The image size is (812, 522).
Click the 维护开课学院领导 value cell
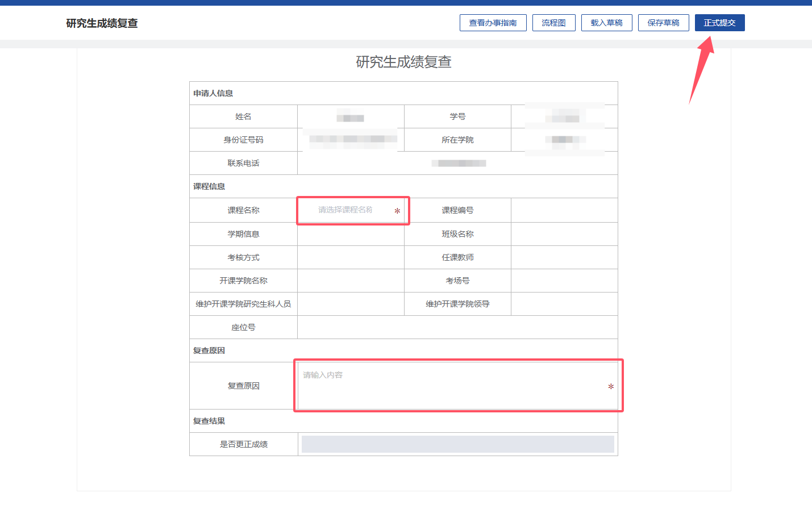click(564, 304)
